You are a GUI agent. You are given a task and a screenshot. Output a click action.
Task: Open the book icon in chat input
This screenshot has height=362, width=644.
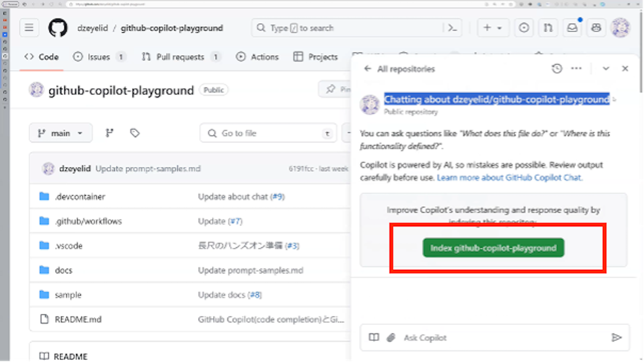[374, 337]
